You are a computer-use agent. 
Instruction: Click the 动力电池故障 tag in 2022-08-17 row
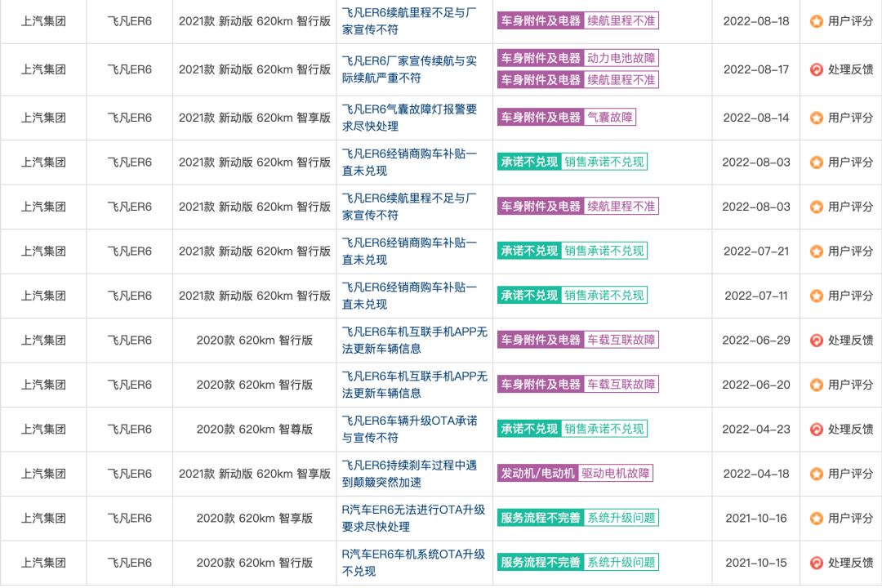621,58
